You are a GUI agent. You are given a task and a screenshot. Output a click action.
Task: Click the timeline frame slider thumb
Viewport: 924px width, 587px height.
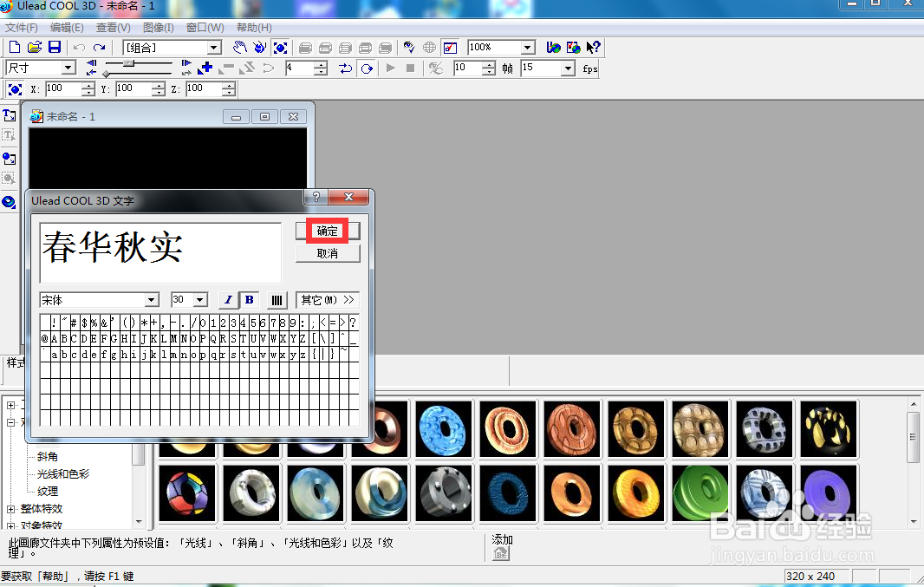tap(128, 63)
